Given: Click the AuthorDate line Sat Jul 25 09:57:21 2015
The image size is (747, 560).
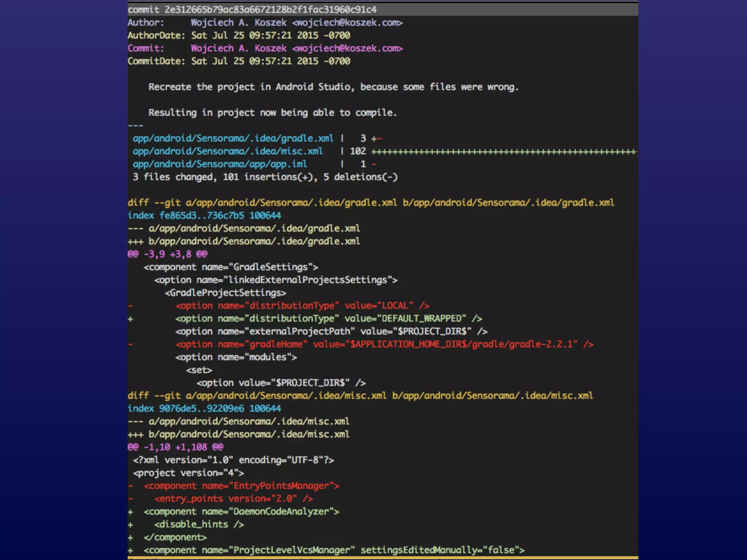Looking at the screenshot, I should [255, 35].
